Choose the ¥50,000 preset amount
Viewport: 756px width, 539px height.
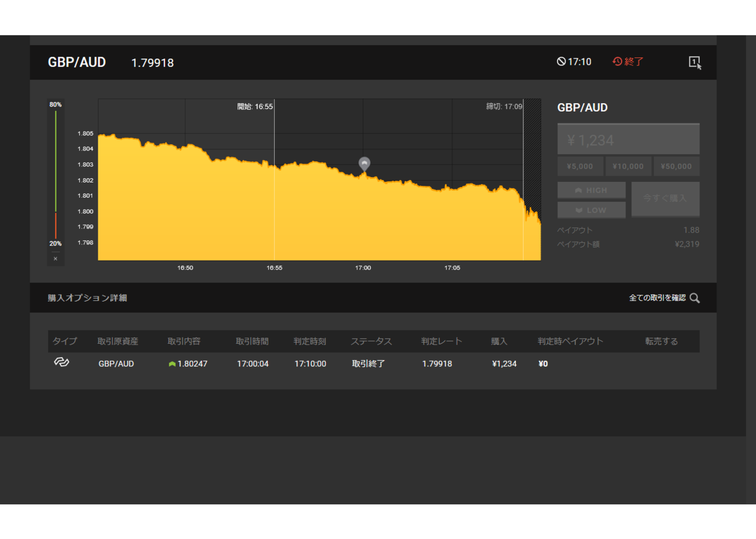(x=677, y=166)
